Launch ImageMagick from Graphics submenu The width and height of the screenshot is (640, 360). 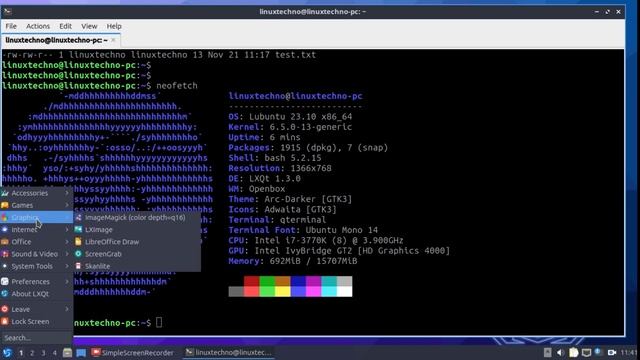point(137,218)
